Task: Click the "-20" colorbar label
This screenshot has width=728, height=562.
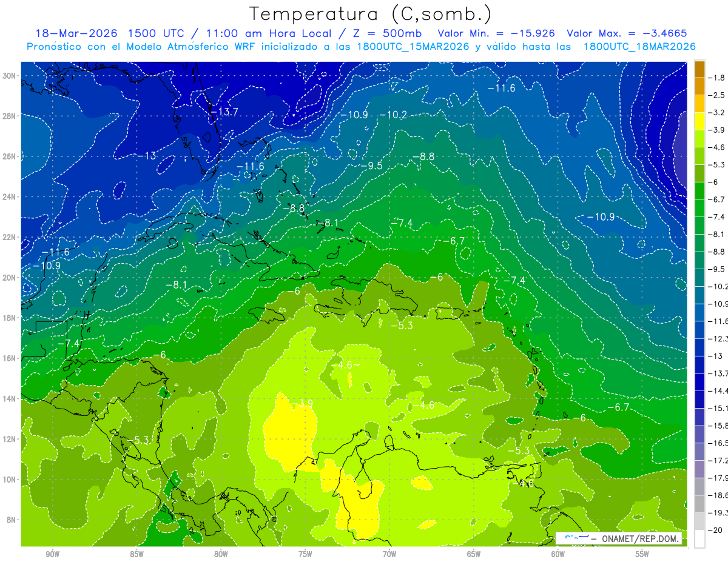Action: coord(716,530)
